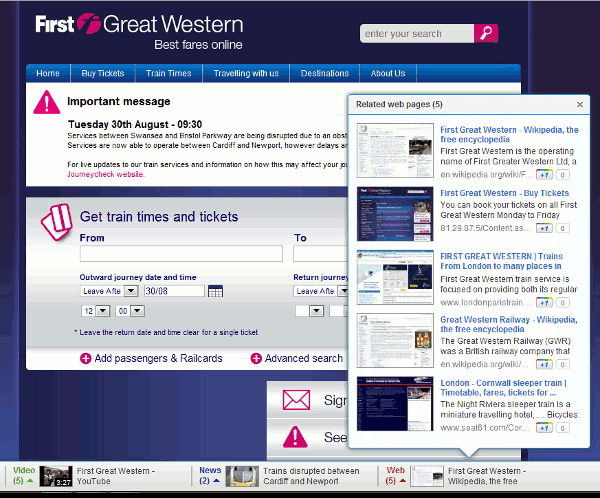Open Train Times menu
600x498 pixels.
[x=169, y=73]
